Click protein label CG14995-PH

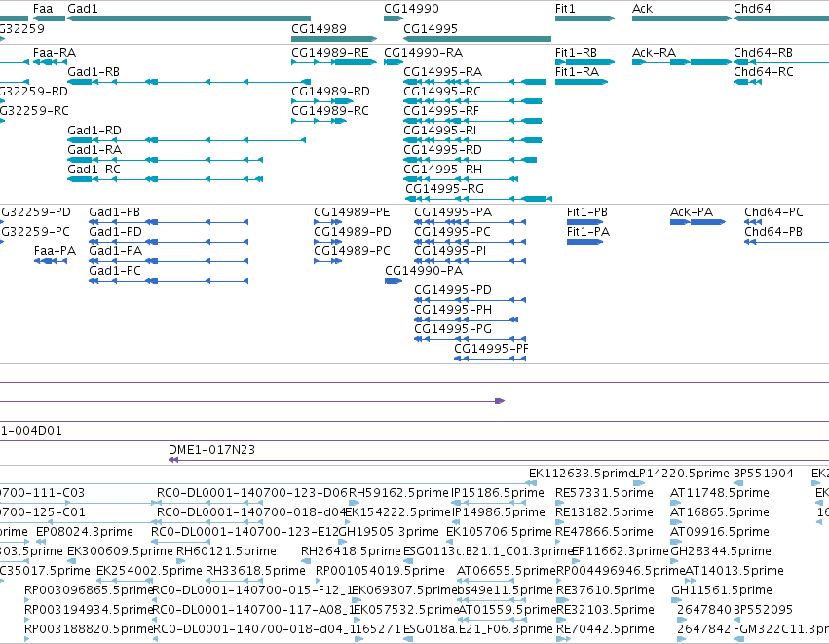[x=453, y=309]
